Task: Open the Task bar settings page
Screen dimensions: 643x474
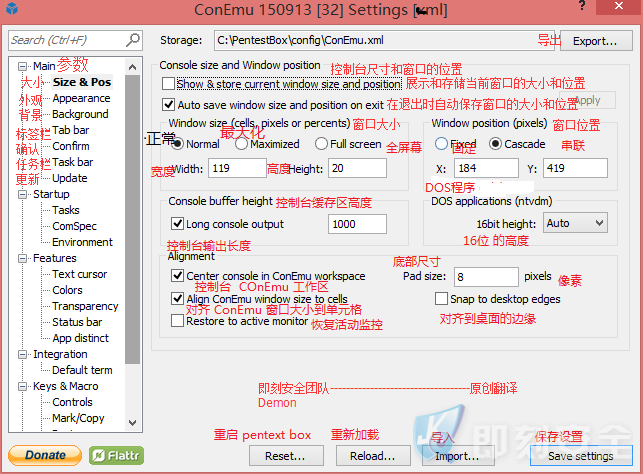Action: point(73,162)
